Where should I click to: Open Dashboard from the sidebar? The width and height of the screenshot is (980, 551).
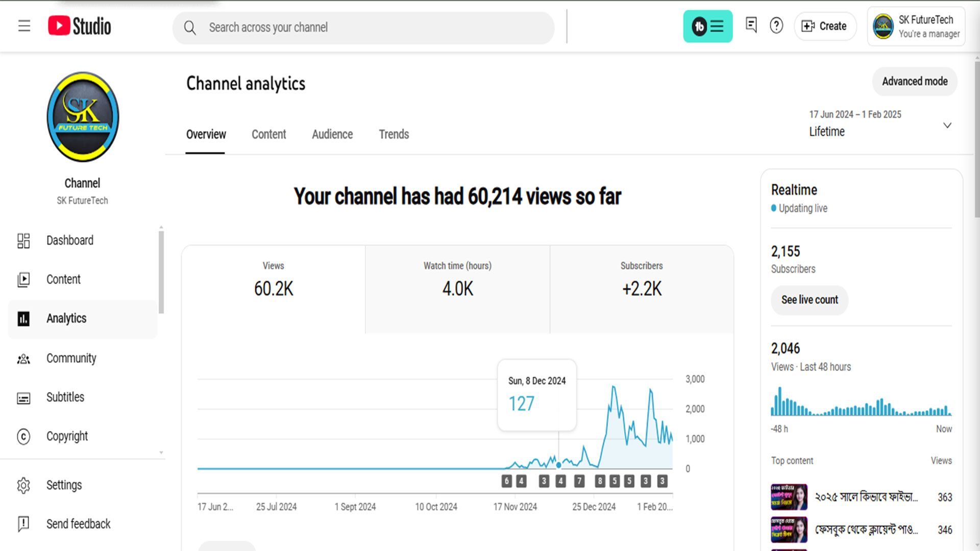click(69, 240)
